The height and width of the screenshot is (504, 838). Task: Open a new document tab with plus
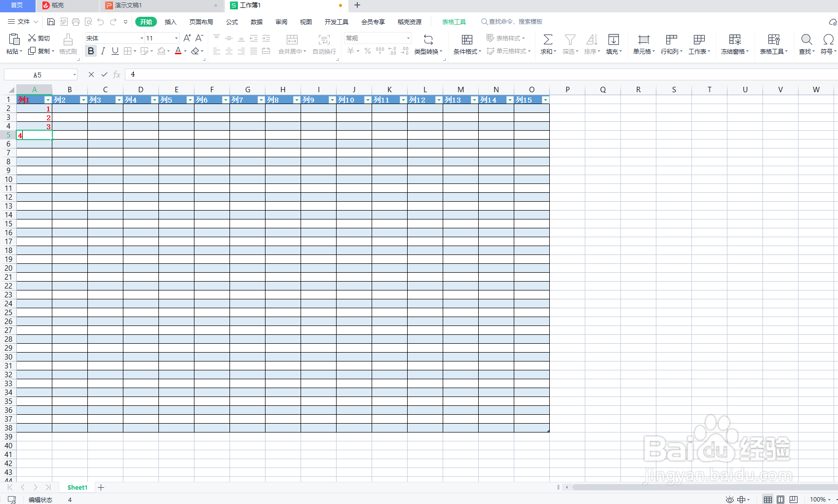357,5
